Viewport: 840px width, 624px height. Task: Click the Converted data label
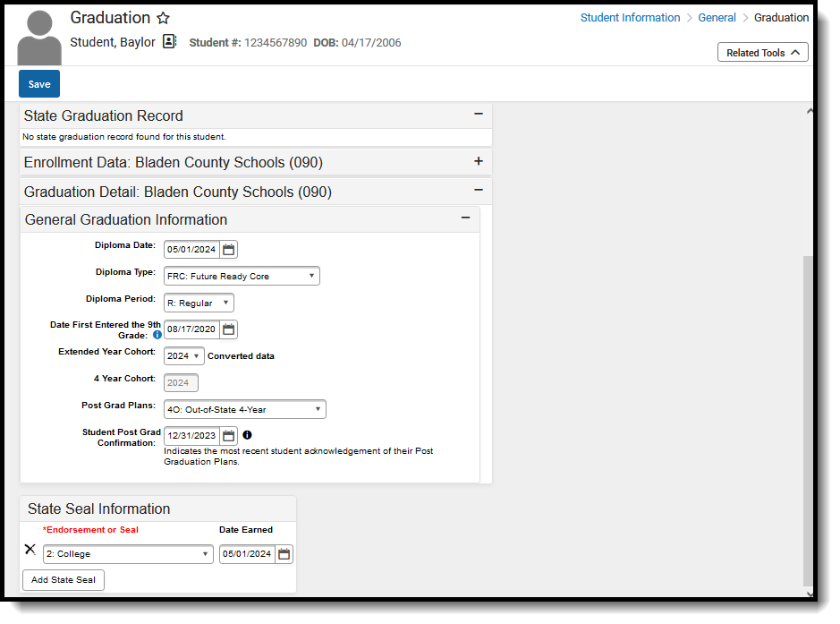click(x=241, y=356)
